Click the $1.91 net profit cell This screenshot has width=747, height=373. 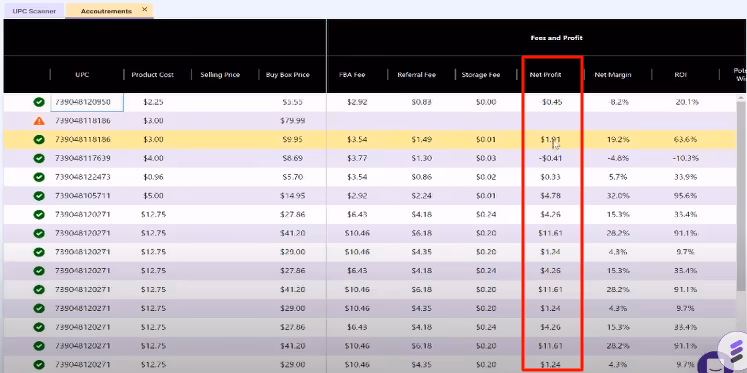(x=551, y=140)
